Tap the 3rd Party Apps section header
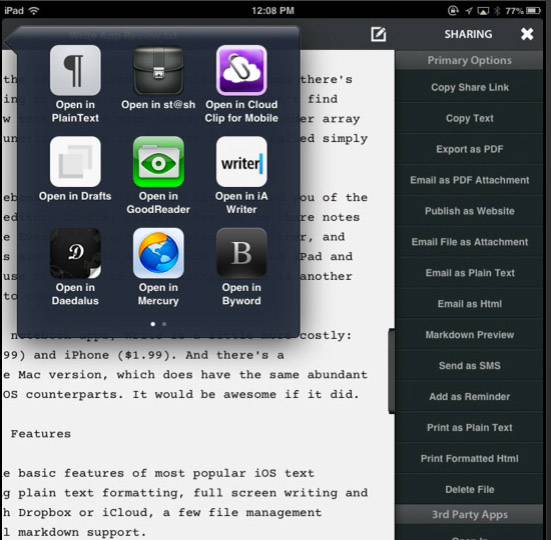 click(x=469, y=514)
